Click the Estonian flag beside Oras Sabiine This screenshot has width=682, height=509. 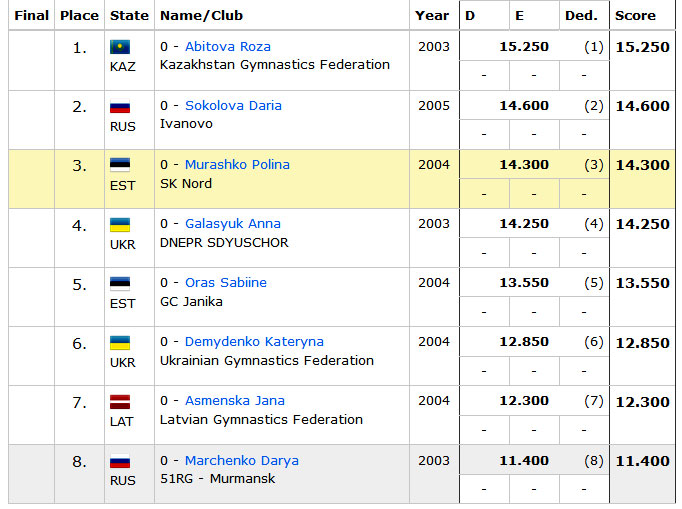point(120,283)
